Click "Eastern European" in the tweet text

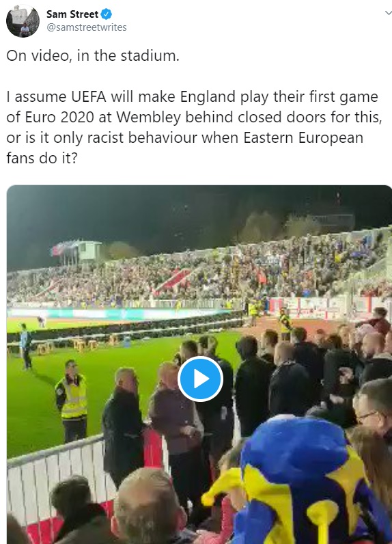tap(303, 138)
